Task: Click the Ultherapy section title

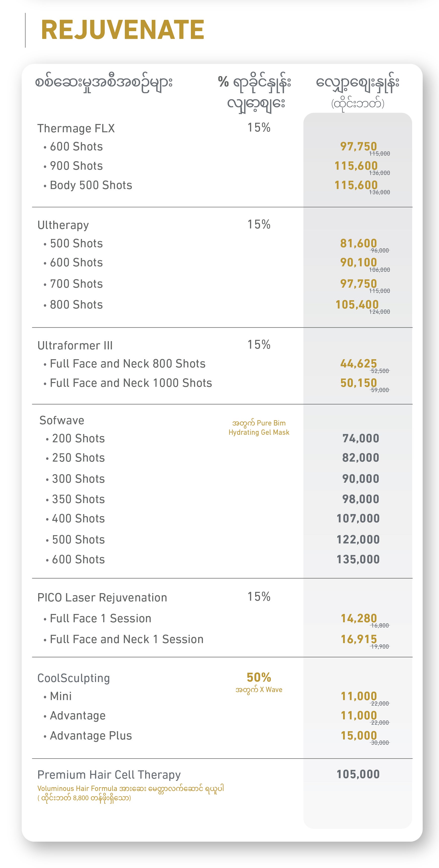Action: coord(63,225)
